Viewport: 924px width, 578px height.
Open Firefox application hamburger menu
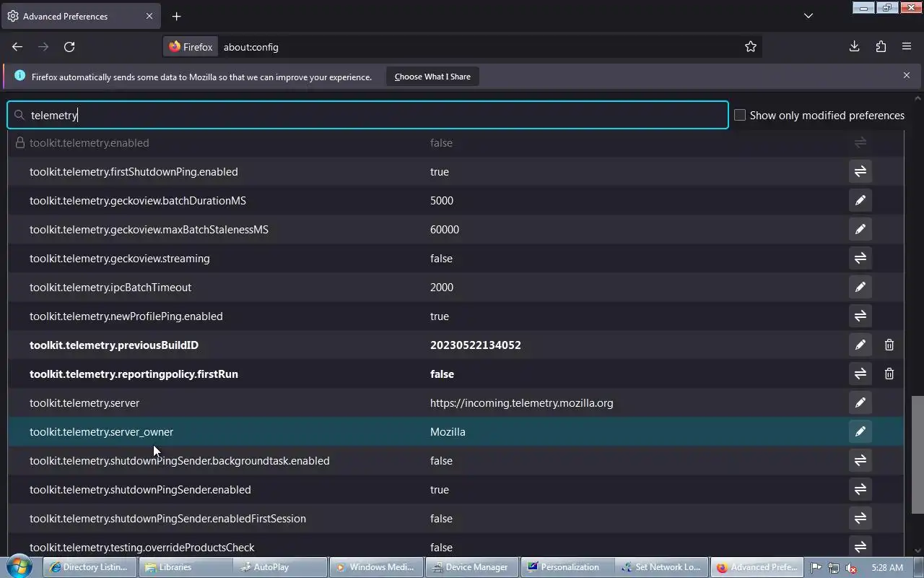[907, 46]
